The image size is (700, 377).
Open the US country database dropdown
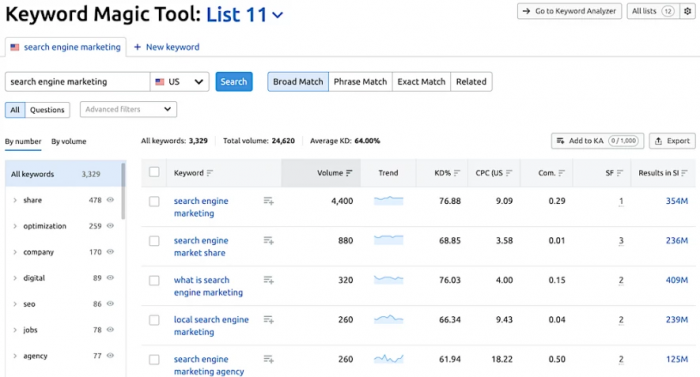coord(179,82)
